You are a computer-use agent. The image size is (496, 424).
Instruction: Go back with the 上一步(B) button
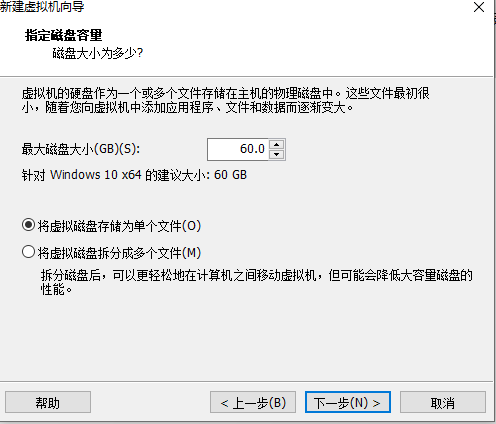pyautogui.click(x=253, y=402)
